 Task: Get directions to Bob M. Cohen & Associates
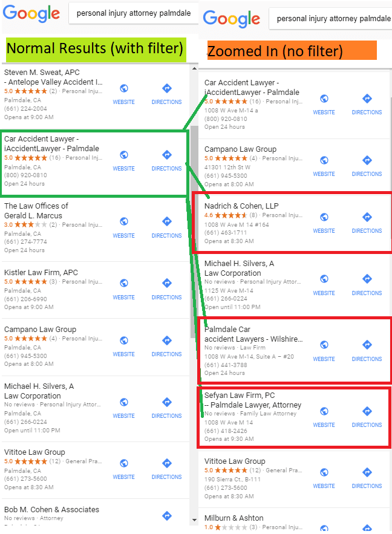tap(166, 516)
